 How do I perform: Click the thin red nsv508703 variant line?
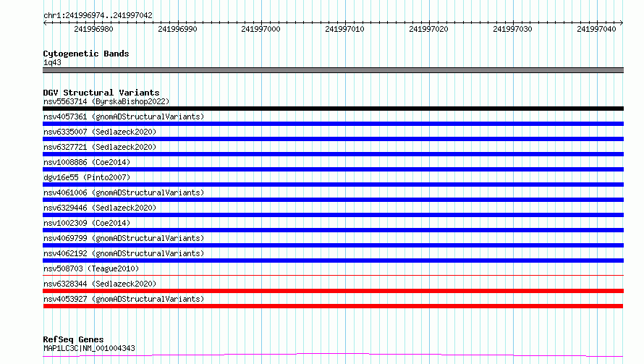coord(333,275)
